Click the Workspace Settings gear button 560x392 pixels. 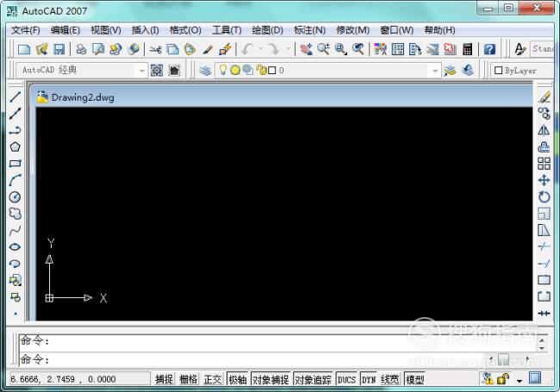coord(157,71)
